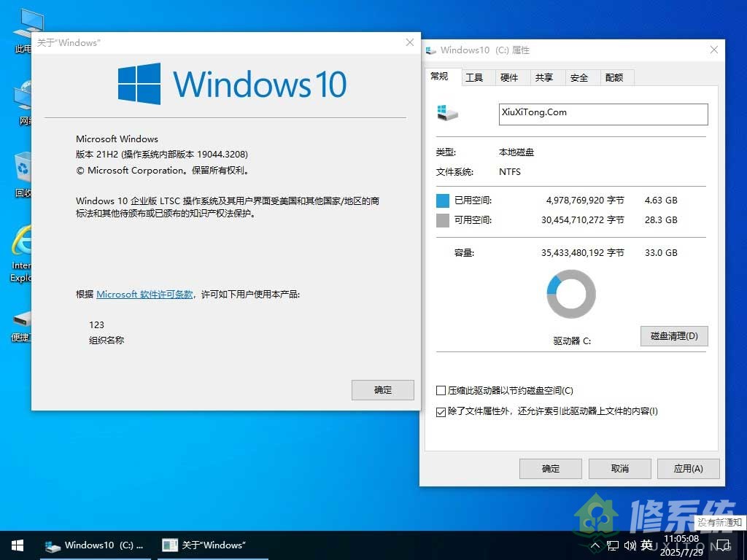Switch input language via the 英 indicator
The width and height of the screenshot is (747, 560).
[x=646, y=545]
